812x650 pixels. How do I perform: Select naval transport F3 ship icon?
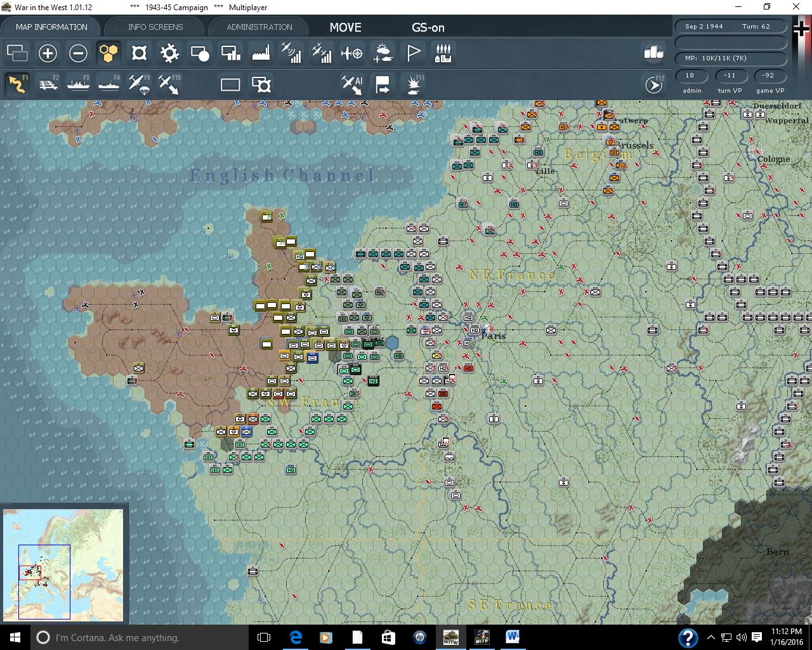tap(78, 84)
